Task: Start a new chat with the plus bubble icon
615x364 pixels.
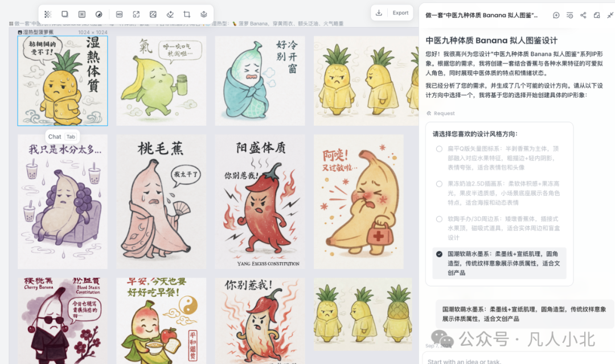Action: [x=556, y=15]
